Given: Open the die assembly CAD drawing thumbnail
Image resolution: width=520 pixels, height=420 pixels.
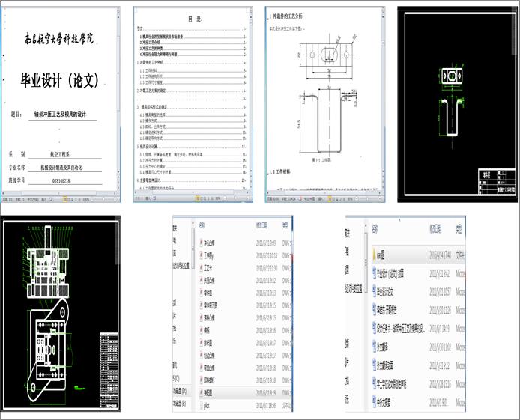Looking at the screenshot, I should click(x=61, y=314).
